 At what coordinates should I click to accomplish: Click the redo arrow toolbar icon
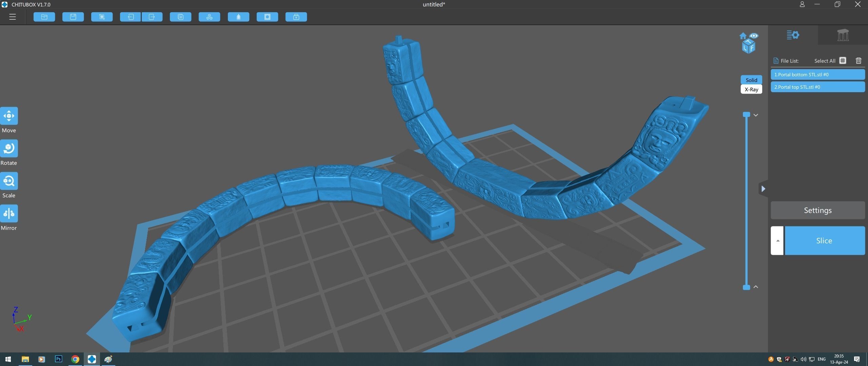(152, 17)
